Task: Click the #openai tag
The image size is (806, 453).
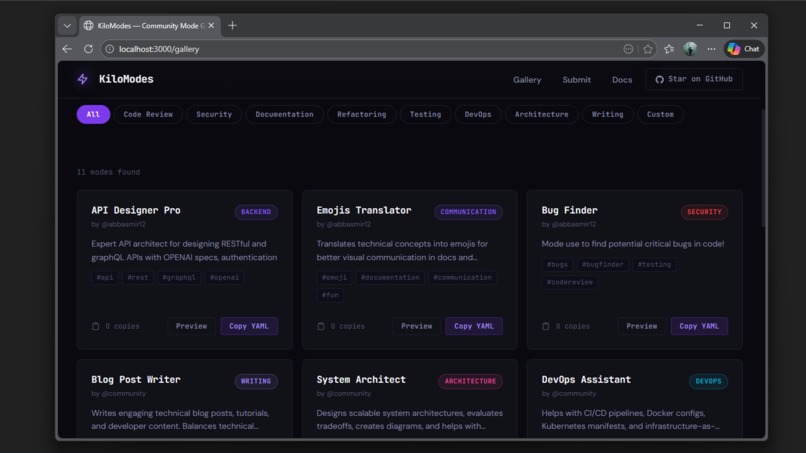Action: (x=224, y=278)
